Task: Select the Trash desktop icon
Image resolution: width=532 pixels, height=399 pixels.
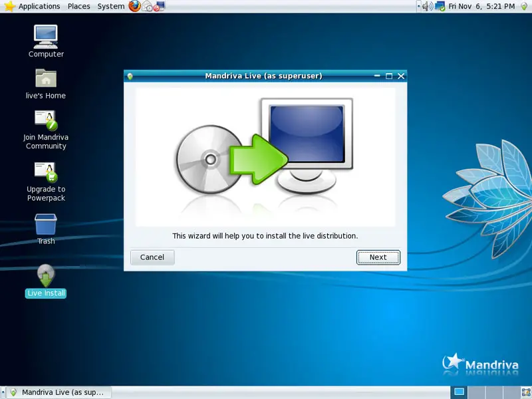Action: [46, 229]
